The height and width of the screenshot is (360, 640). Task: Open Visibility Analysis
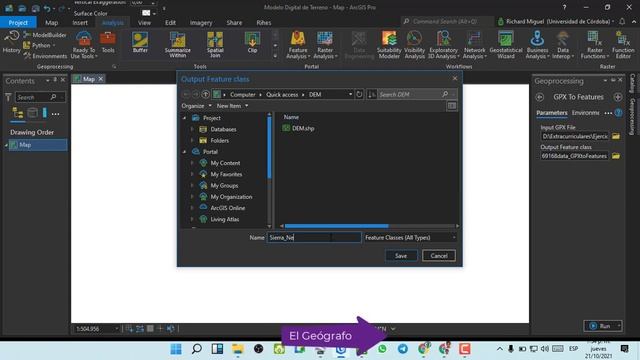(415, 45)
